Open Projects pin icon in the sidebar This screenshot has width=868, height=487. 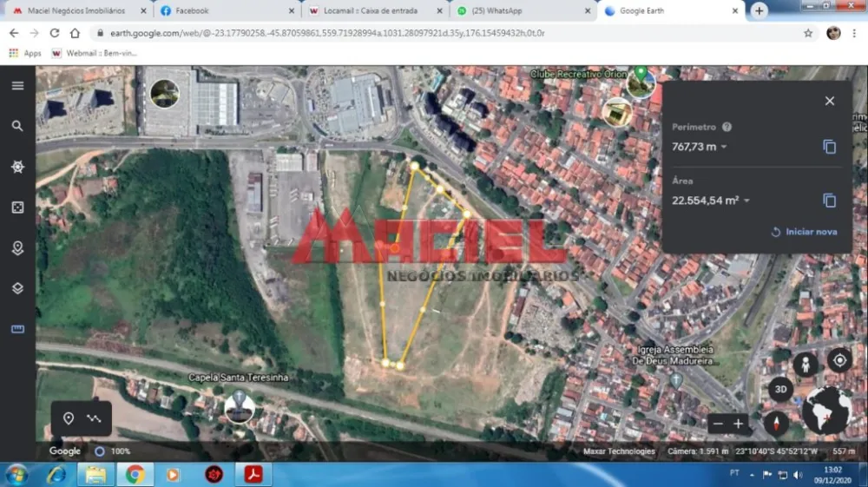[17, 248]
